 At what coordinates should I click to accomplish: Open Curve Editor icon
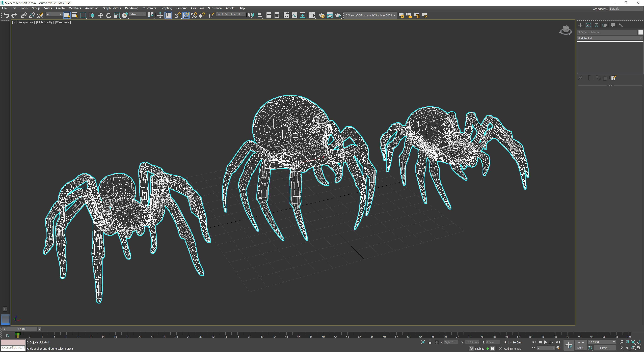[x=294, y=15]
